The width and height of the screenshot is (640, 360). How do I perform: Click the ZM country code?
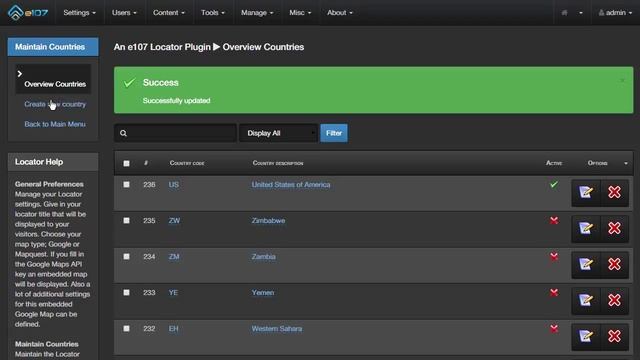click(x=174, y=256)
